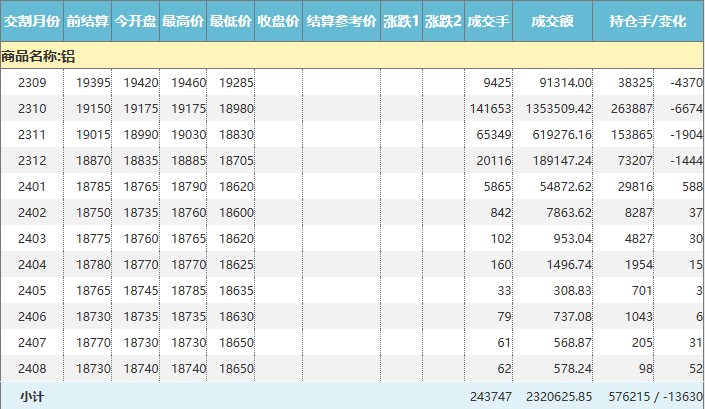Select the 今开盘 column header
The height and width of the screenshot is (409, 705).
pyautogui.click(x=135, y=21)
